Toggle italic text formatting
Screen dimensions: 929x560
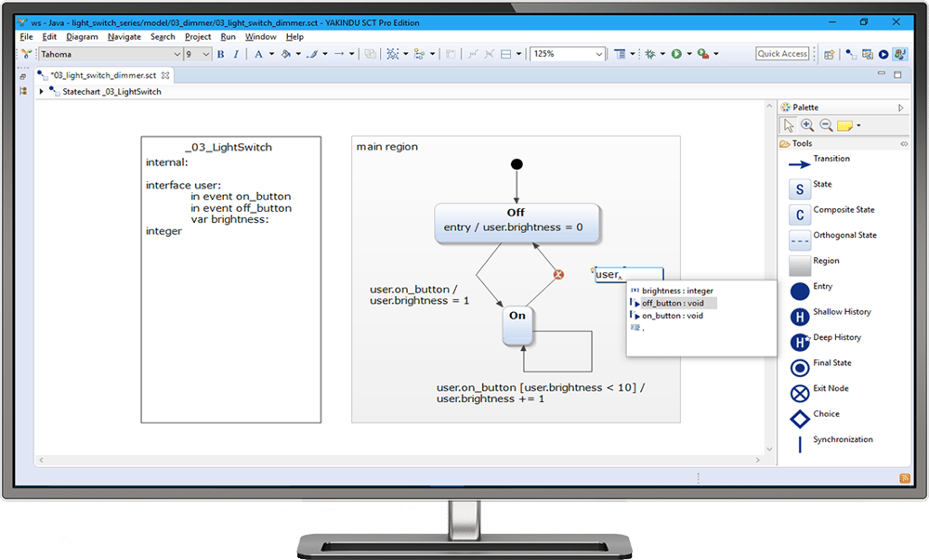tap(236, 55)
